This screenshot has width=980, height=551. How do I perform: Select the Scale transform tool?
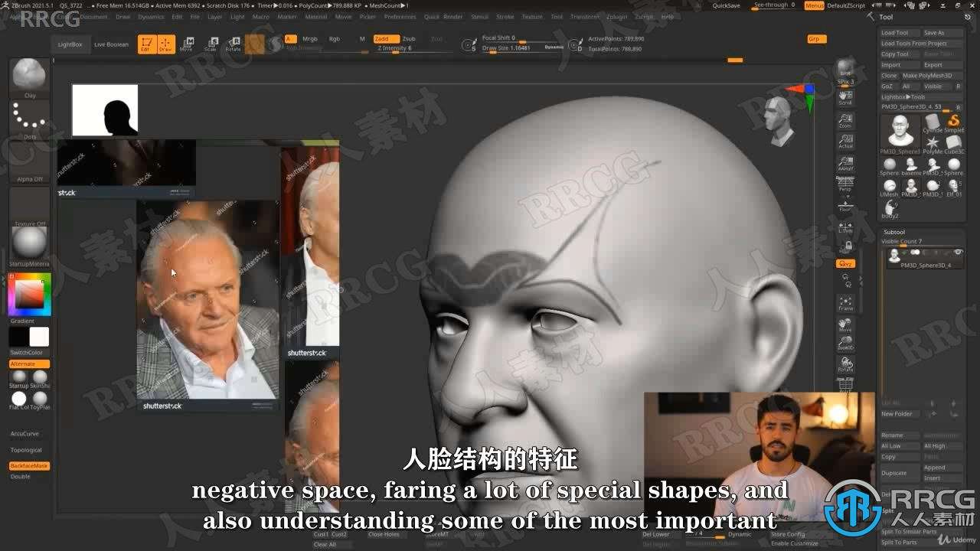click(210, 44)
